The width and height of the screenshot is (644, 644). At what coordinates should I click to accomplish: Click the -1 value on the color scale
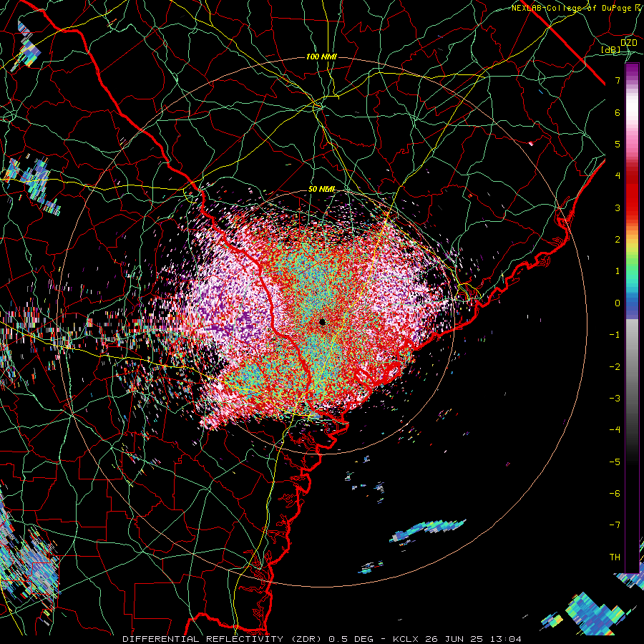click(615, 335)
